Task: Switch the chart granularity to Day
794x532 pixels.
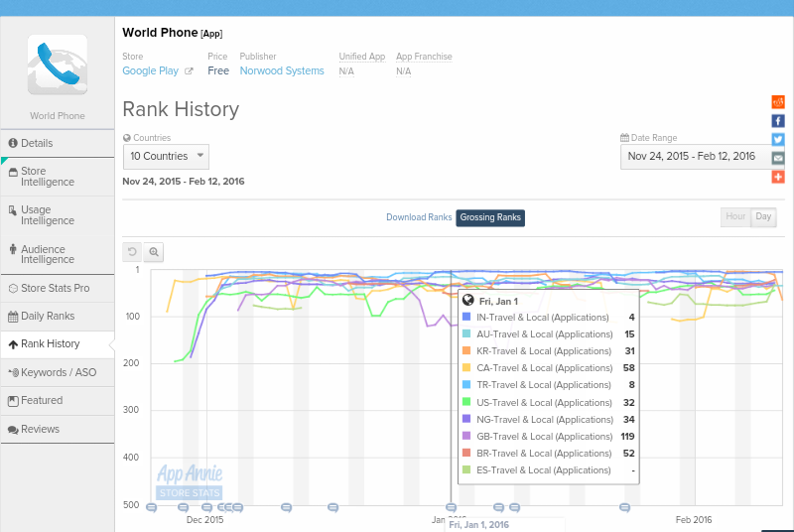Action: coord(763,216)
